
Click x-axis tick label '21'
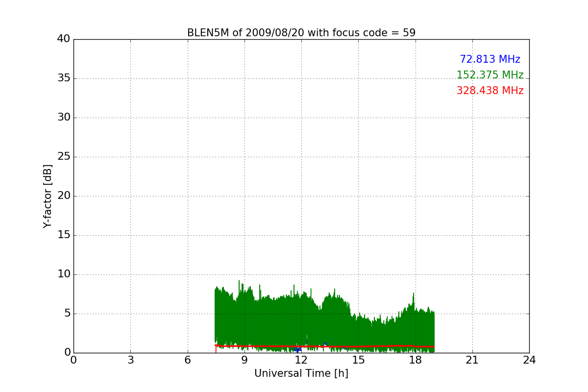472,360
